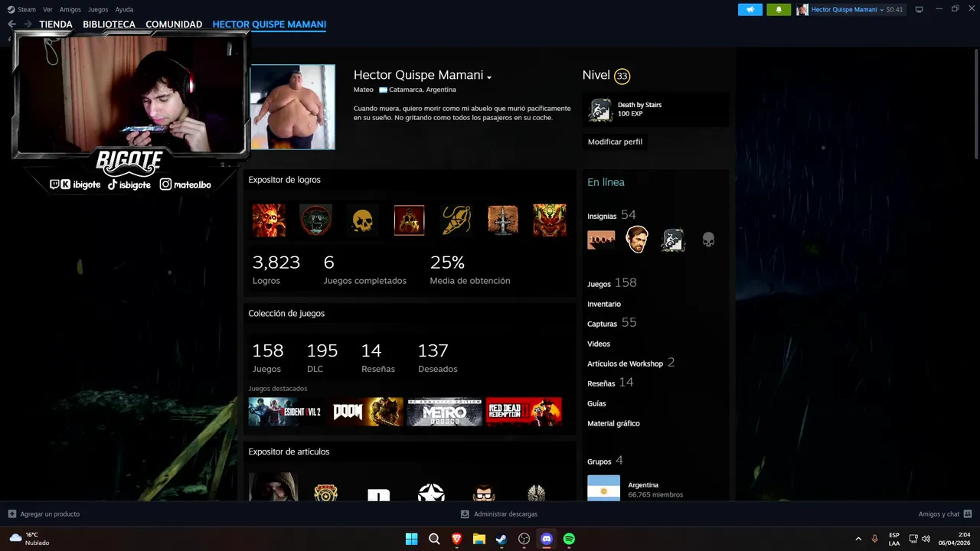Open Material gráfico link
The height and width of the screenshot is (551, 980).
pyautogui.click(x=613, y=423)
